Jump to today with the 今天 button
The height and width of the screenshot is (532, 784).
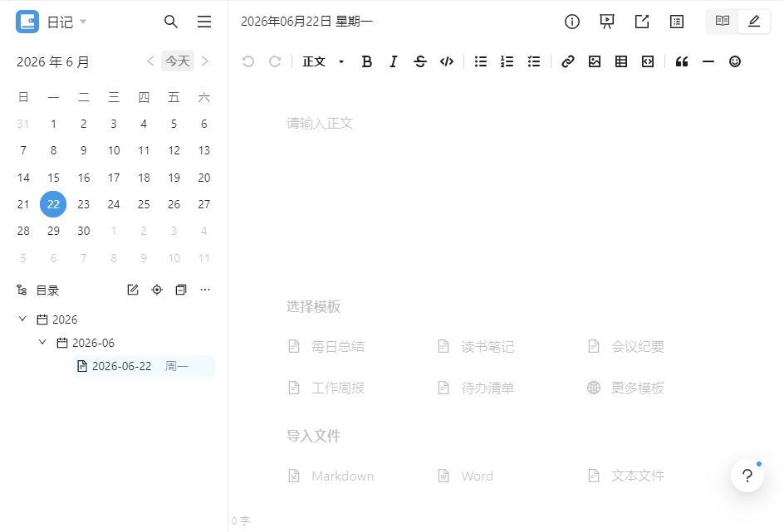[178, 61]
